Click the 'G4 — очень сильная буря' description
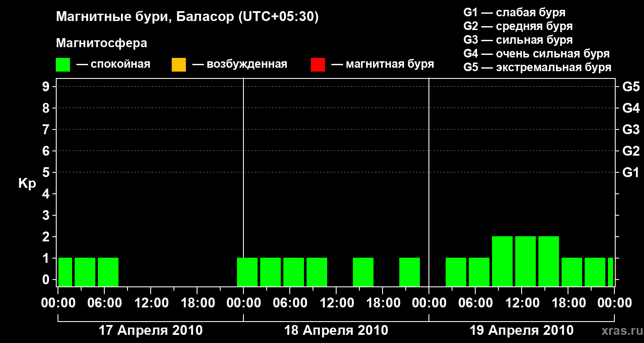The image size is (644, 343). 537,54
